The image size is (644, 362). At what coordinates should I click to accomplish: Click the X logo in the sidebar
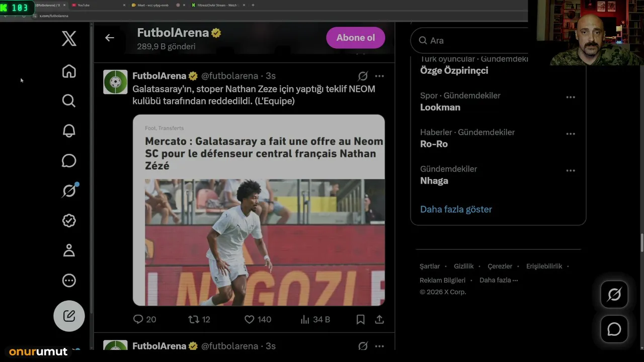click(69, 38)
